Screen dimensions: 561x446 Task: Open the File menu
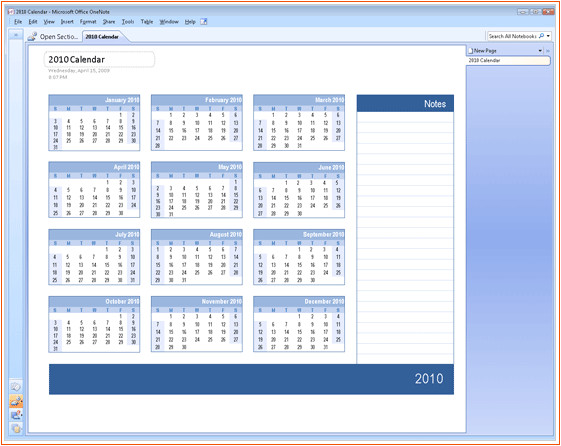(18, 22)
